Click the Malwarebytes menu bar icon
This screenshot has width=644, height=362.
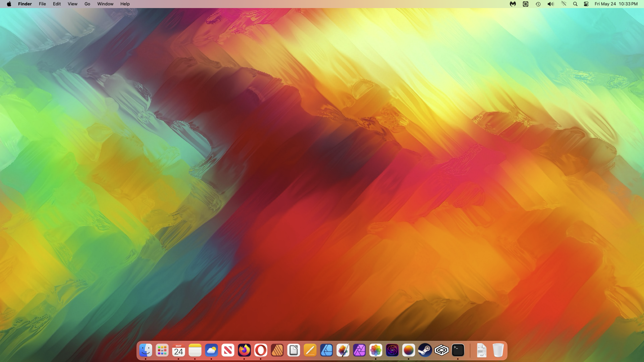pyautogui.click(x=513, y=4)
